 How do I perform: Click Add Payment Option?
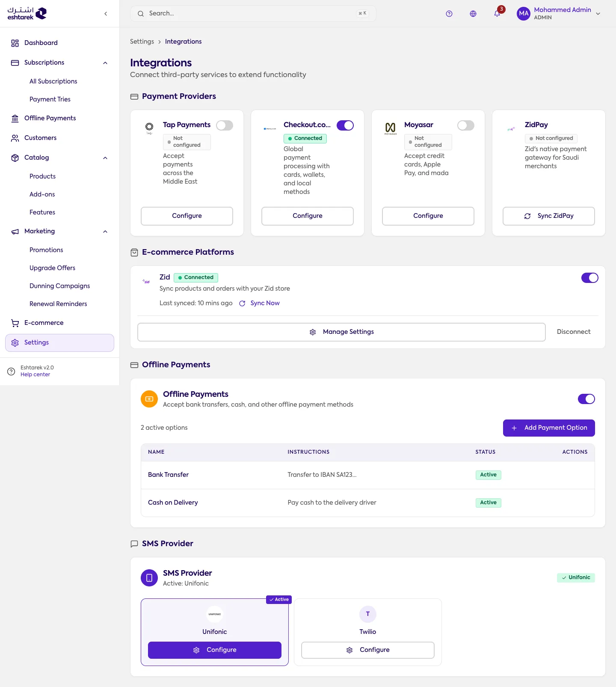tap(549, 428)
